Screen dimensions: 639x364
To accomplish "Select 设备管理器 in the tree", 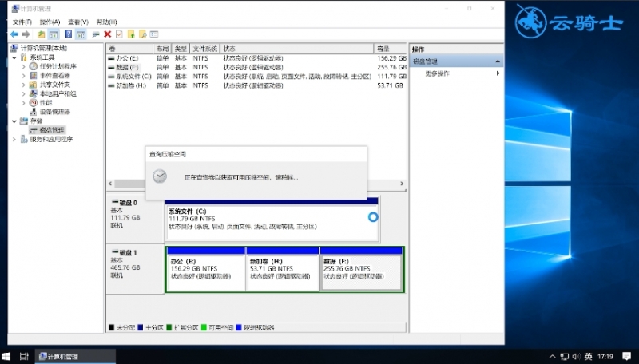I will [x=54, y=112].
